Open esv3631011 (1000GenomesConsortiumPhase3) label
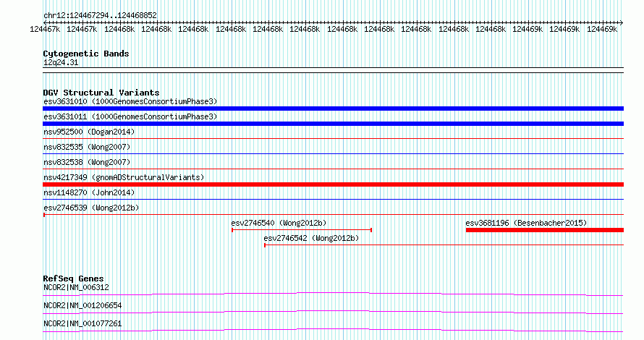Screen dimensions: 644x340 pyautogui.click(x=130, y=116)
